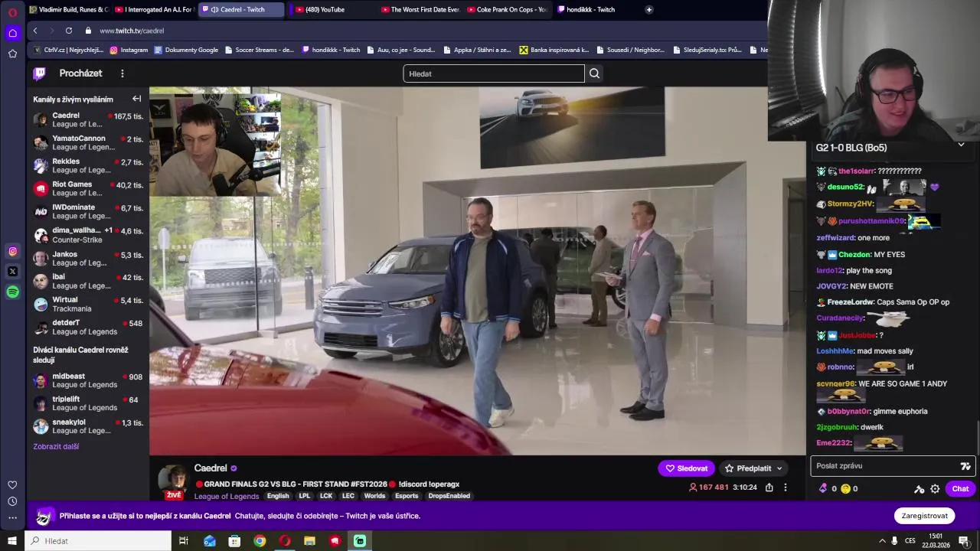
Task: Switch to I Interrogated An A.I. tab
Action: click(x=154, y=9)
